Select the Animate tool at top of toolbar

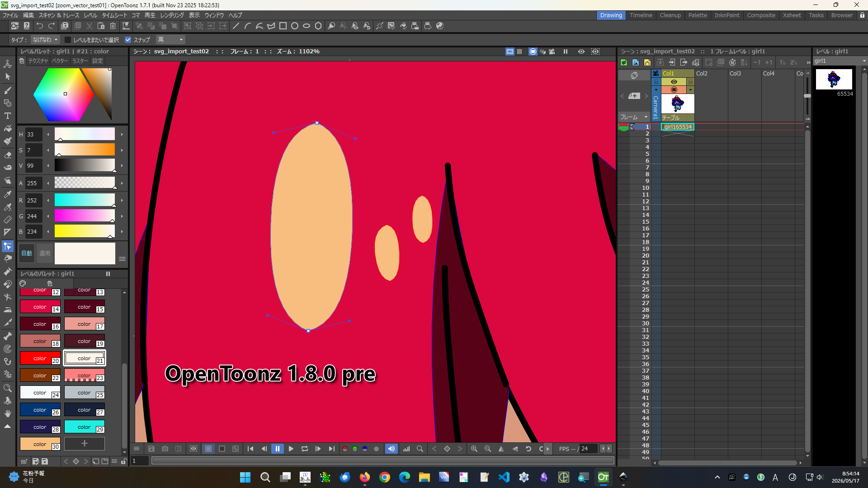[8, 64]
